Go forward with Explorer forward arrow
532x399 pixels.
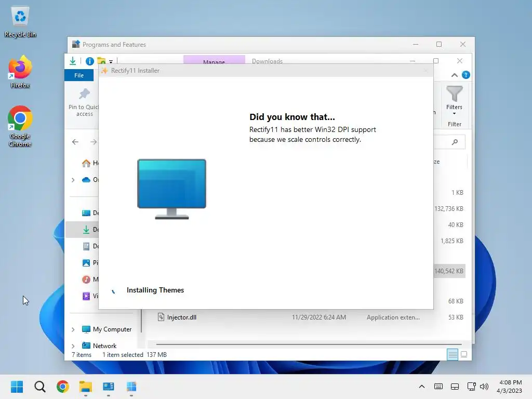(94, 142)
